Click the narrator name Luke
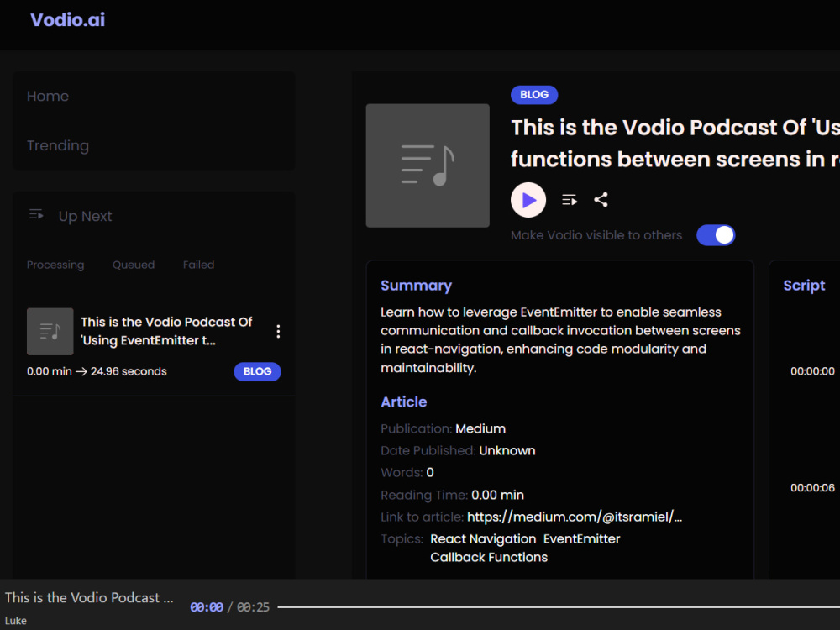The image size is (840, 630). pos(15,621)
